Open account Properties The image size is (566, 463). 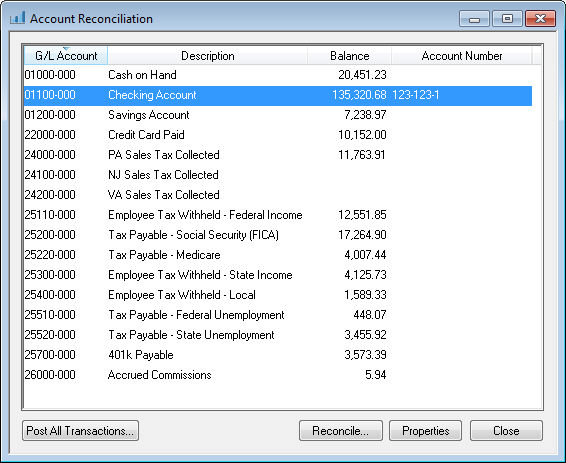pyautogui.click(x=425, y=431)
